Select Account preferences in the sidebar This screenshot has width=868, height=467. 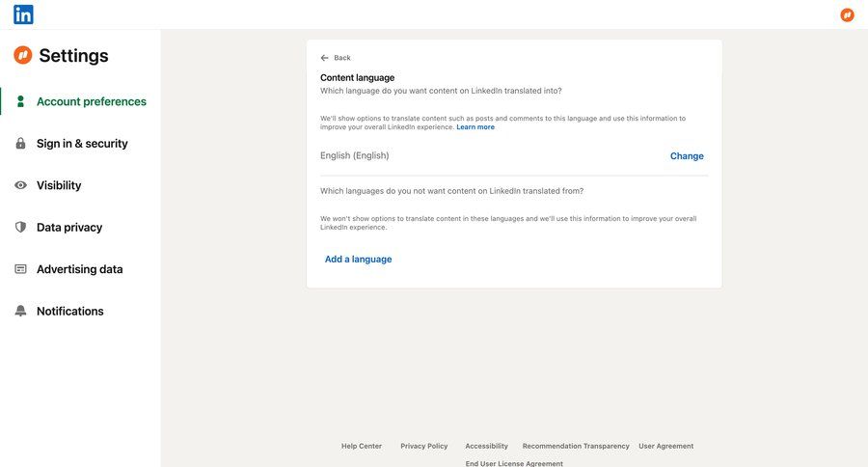point(91,101)
